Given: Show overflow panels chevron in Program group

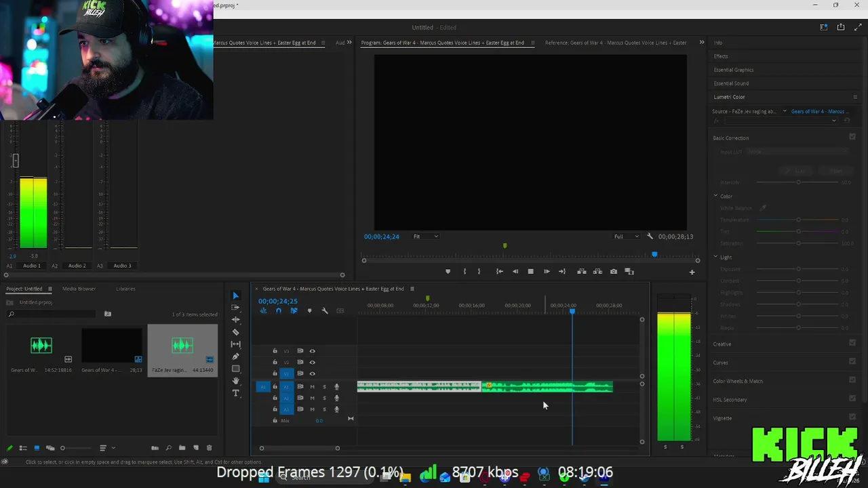Looking at the screenshot, I should click(x=702, y=43).
